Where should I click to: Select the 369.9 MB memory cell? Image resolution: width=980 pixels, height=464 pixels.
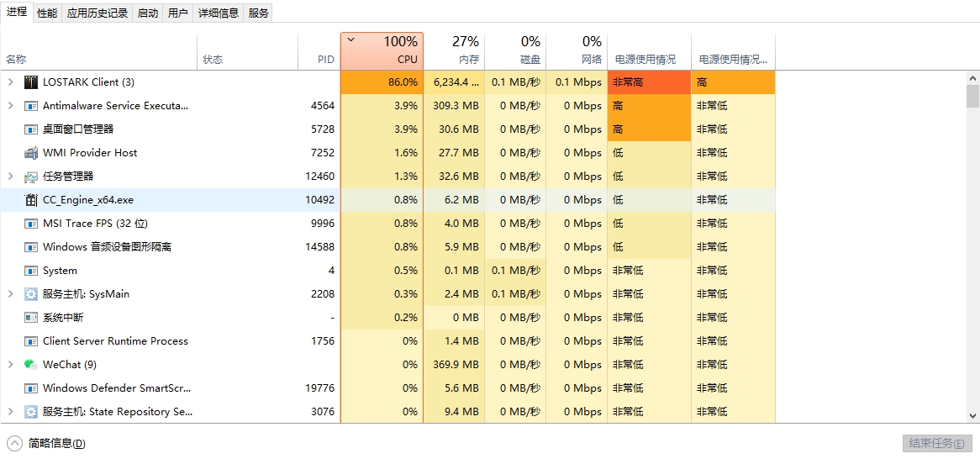coord(454,365)
